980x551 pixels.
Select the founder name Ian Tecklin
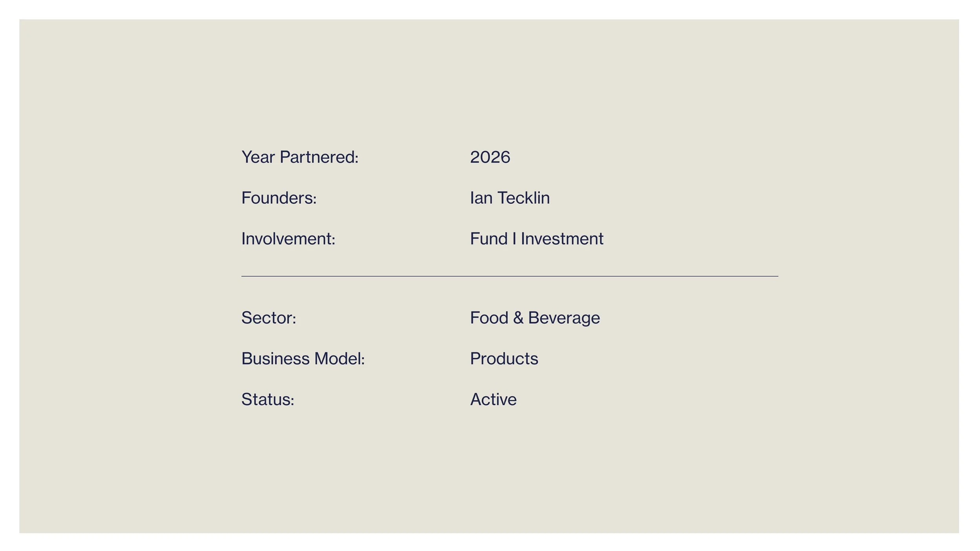510,198
